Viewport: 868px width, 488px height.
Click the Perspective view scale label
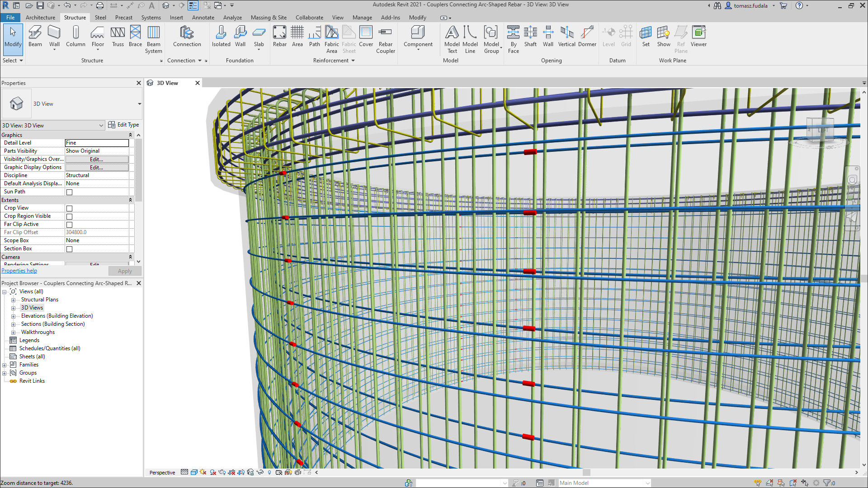162,473
